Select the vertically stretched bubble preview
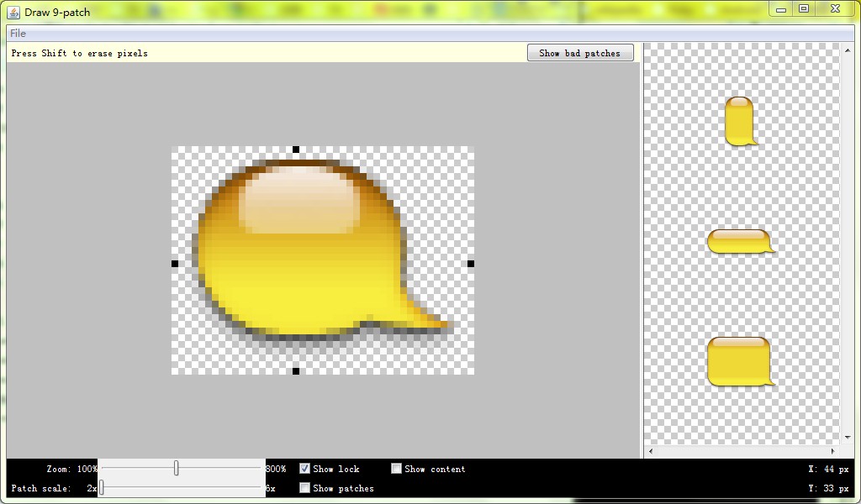The height and width of the screenshot is (504, 861). tap(741, 122)
